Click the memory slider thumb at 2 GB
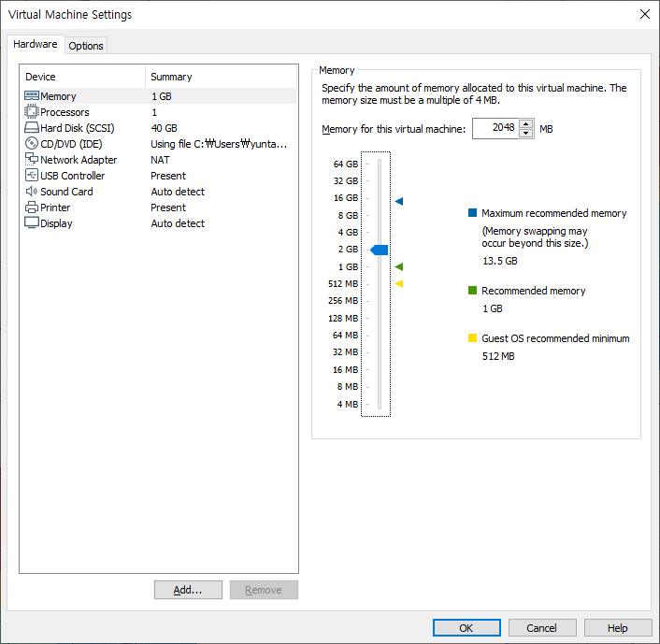 coord(380,250)
